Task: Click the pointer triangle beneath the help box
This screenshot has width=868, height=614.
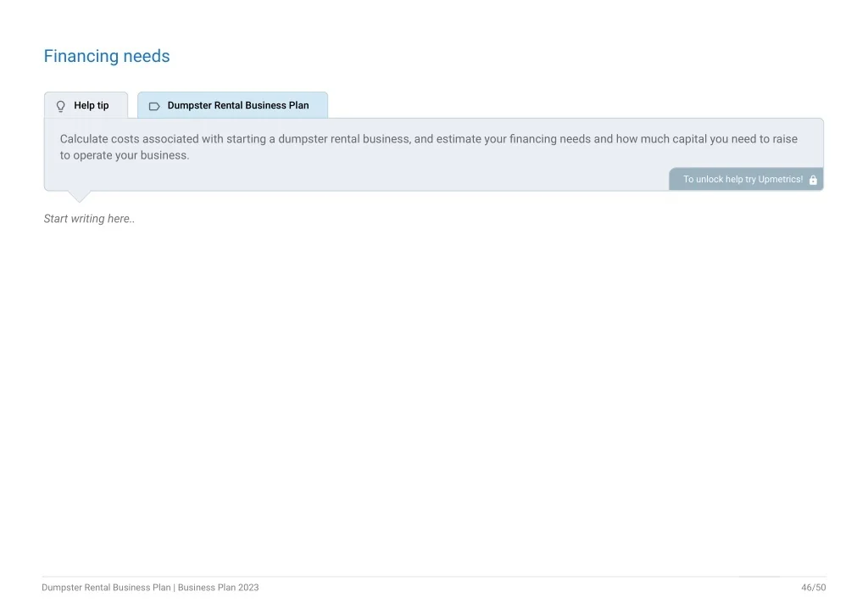Action: pos(79,197)
